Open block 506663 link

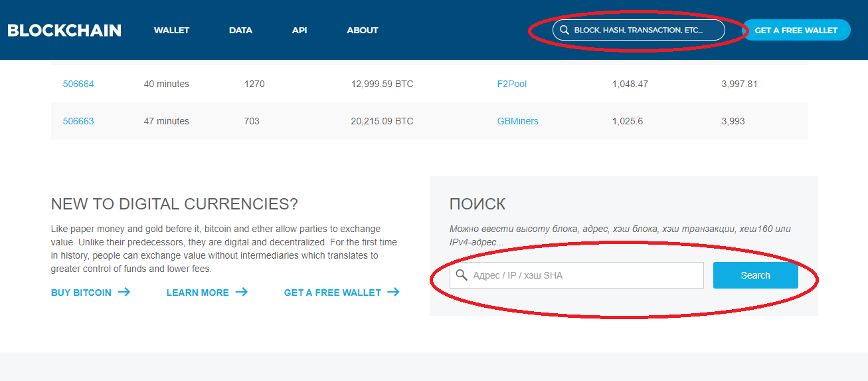point(78,121)
